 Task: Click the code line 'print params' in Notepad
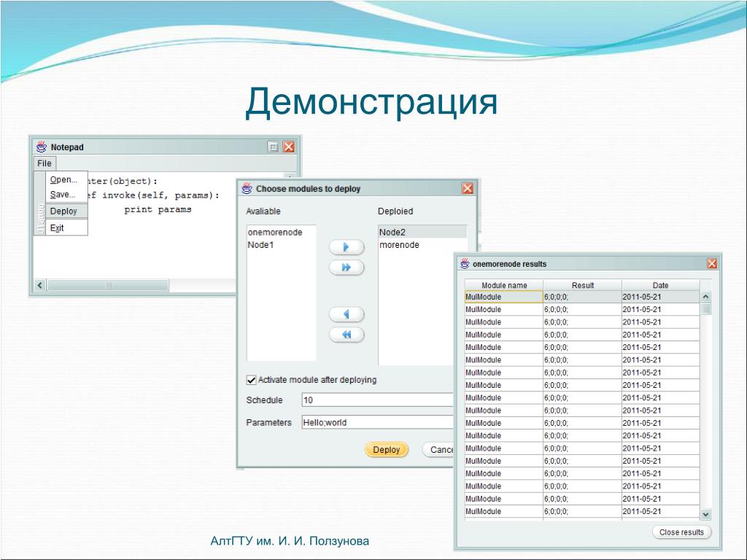pyautogui.click(x=158, y=209)
